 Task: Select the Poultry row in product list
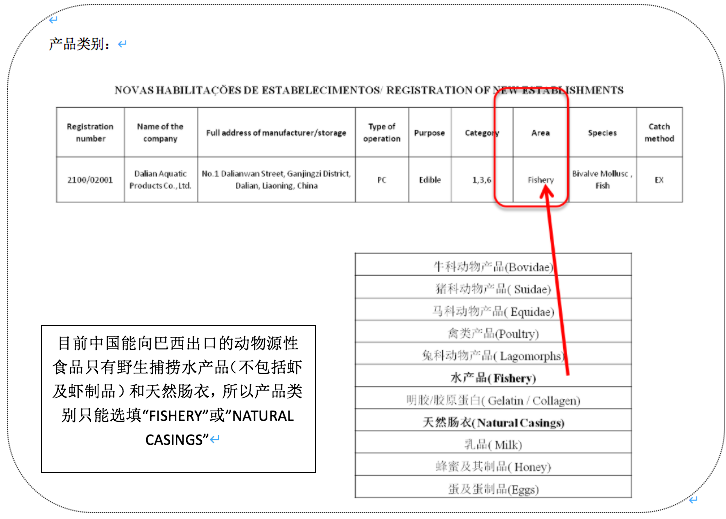493,334
